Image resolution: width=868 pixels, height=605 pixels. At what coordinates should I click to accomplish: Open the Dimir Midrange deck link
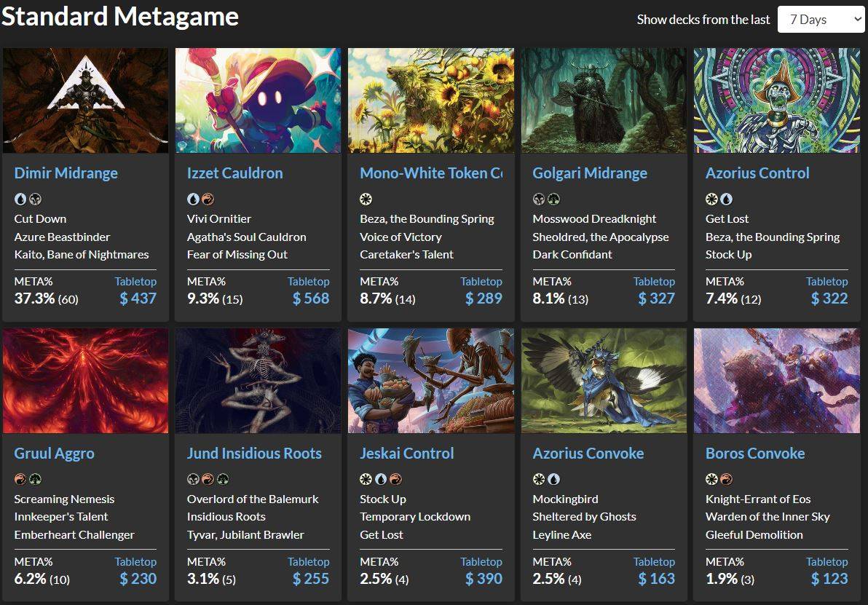click(66, 173)
